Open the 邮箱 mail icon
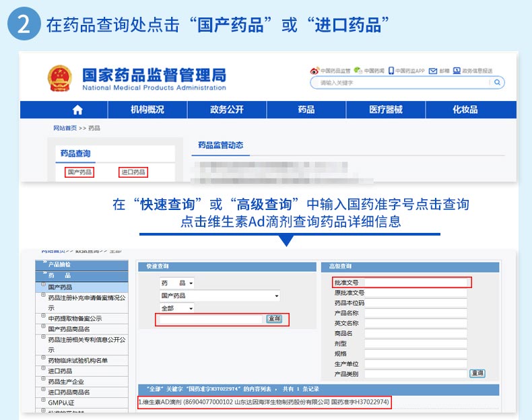Image resolution: width=532 pixels, height=420 pixels. 434,70
